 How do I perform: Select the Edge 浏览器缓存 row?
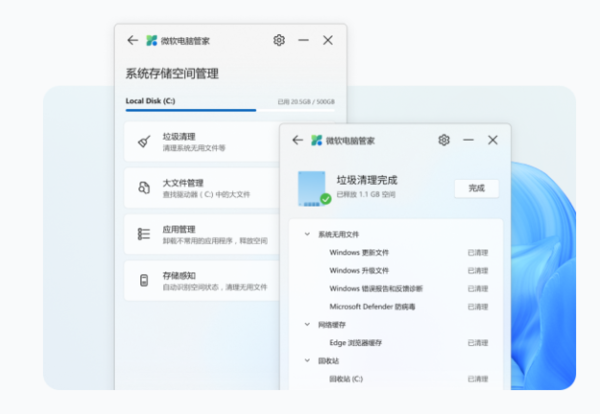(x=400, y=343)
